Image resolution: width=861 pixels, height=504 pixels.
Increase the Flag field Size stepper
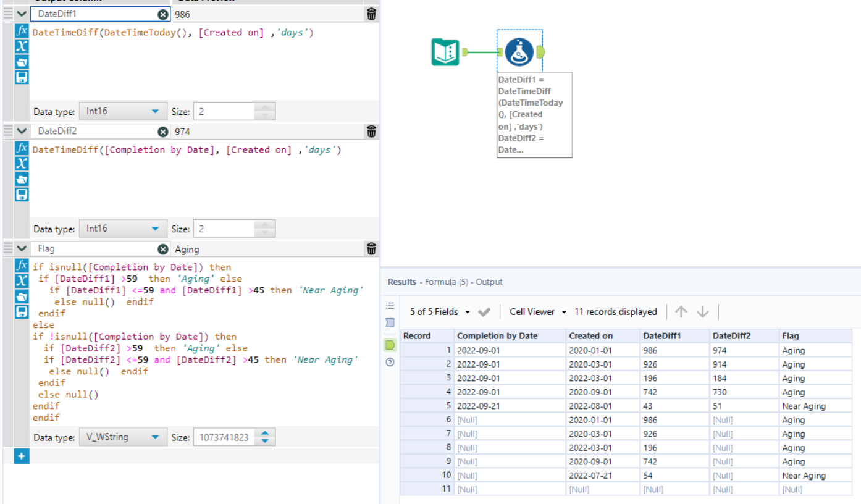265,434
